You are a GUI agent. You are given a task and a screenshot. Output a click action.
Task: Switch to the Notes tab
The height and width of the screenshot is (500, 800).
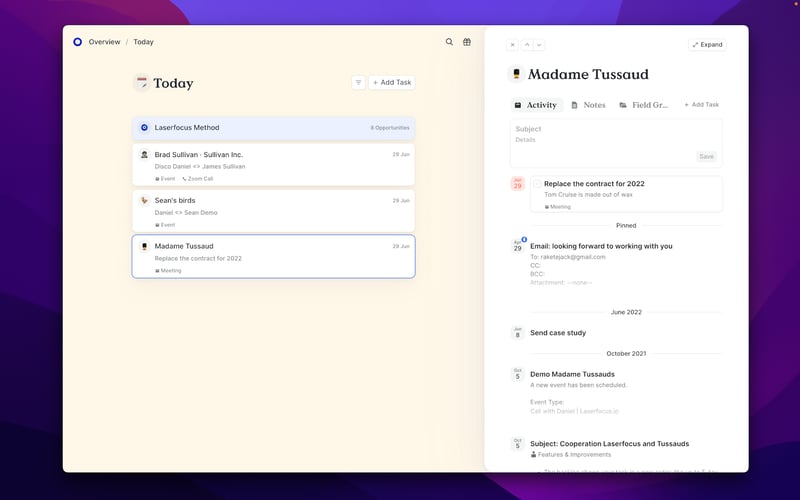tap(588, 105)
